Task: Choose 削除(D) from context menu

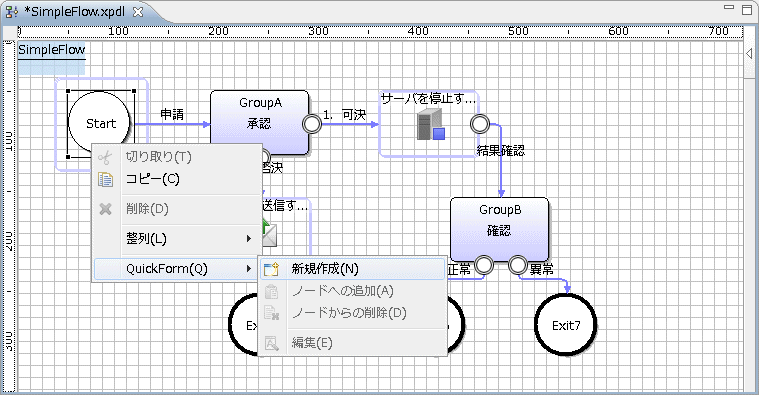Action: click(177, 209)
